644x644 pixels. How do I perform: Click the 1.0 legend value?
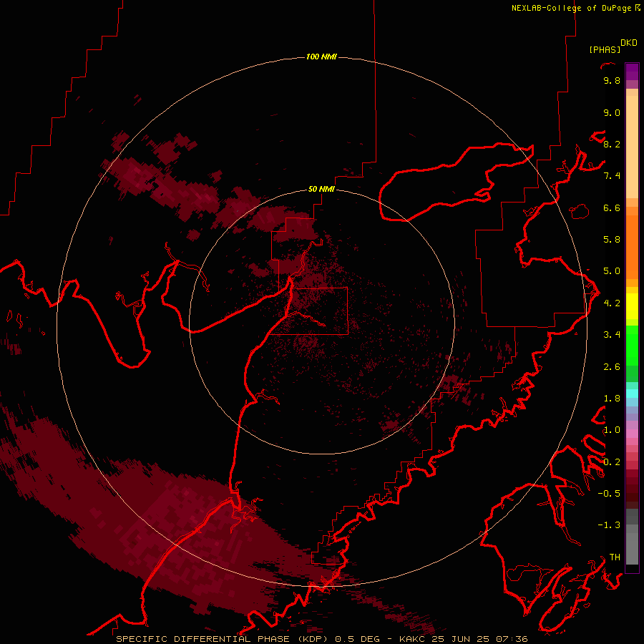tap(612, 430)
